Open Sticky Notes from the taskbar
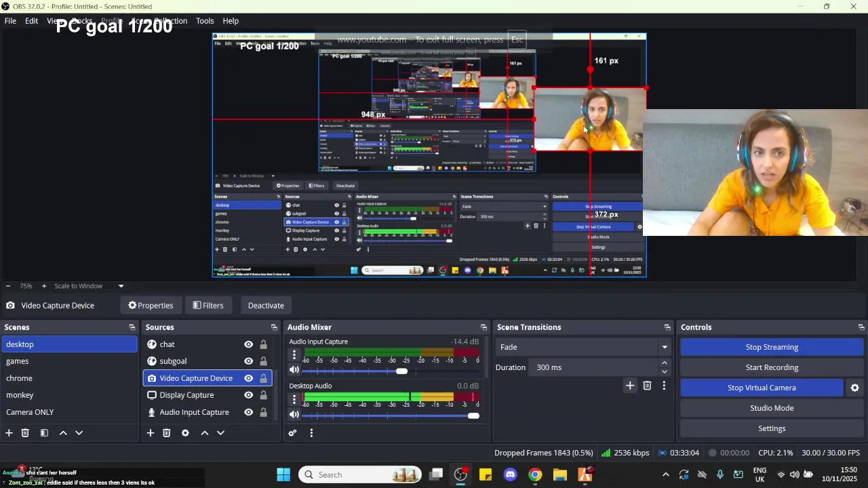This screenshot has height=488, width=868. pyautogui.click(x=486, y=474)
